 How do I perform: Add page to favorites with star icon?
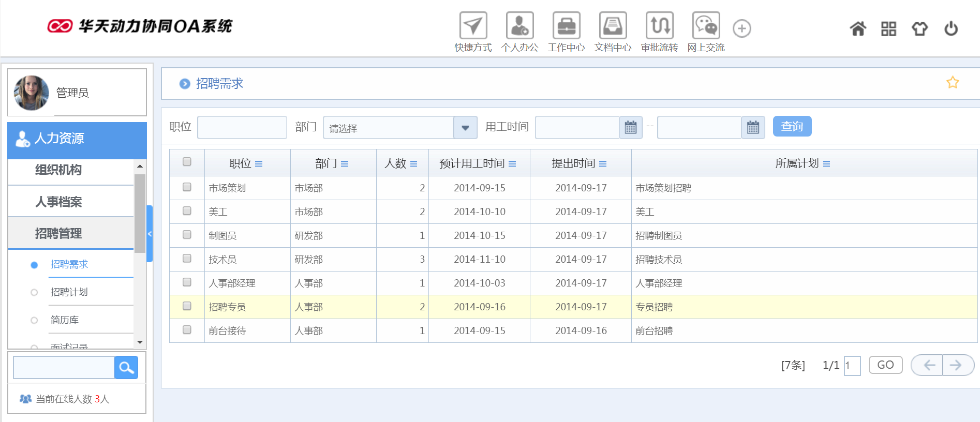[x=952, y=83]
